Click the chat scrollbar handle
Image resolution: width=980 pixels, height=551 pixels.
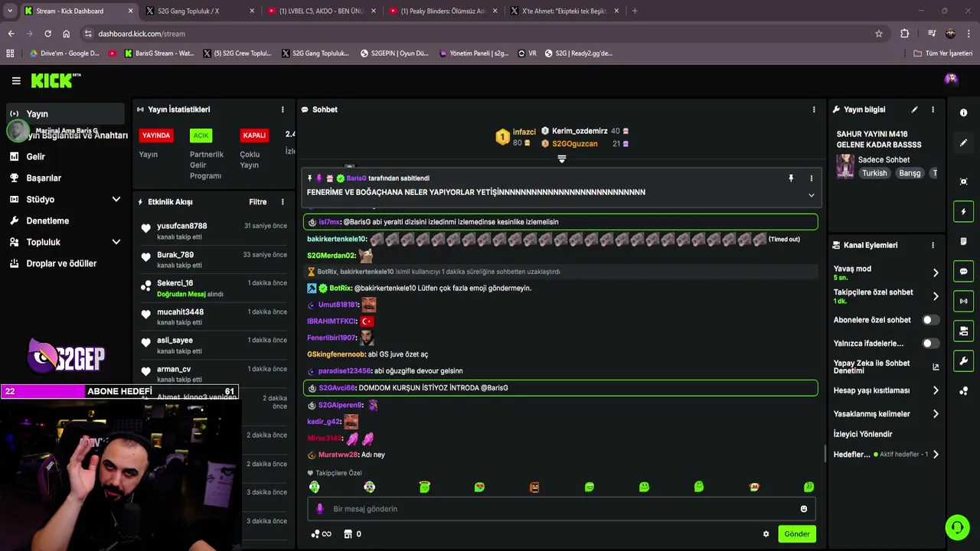coord(825,453)
